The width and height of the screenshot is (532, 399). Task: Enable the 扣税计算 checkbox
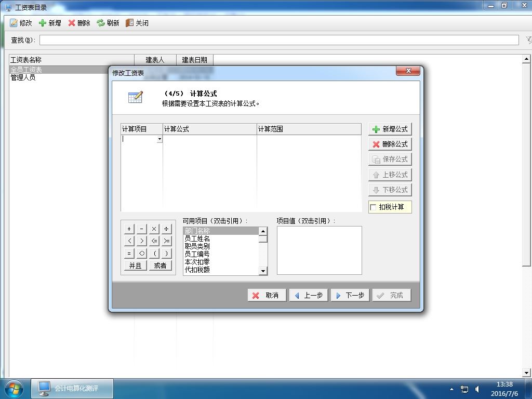point(373,207)
